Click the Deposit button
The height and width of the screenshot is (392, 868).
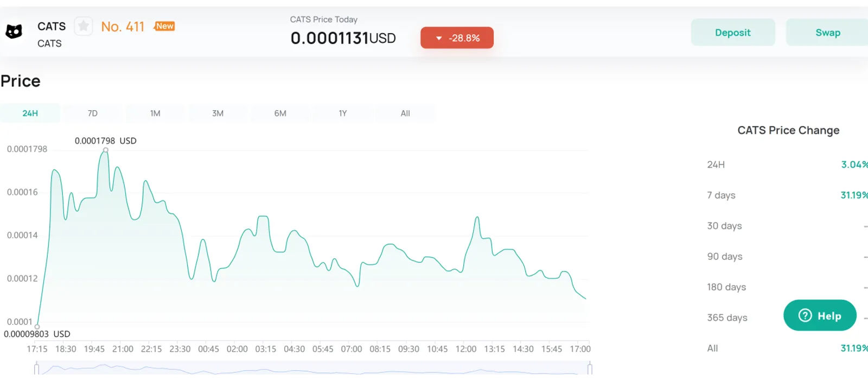(x=733, y=33)
